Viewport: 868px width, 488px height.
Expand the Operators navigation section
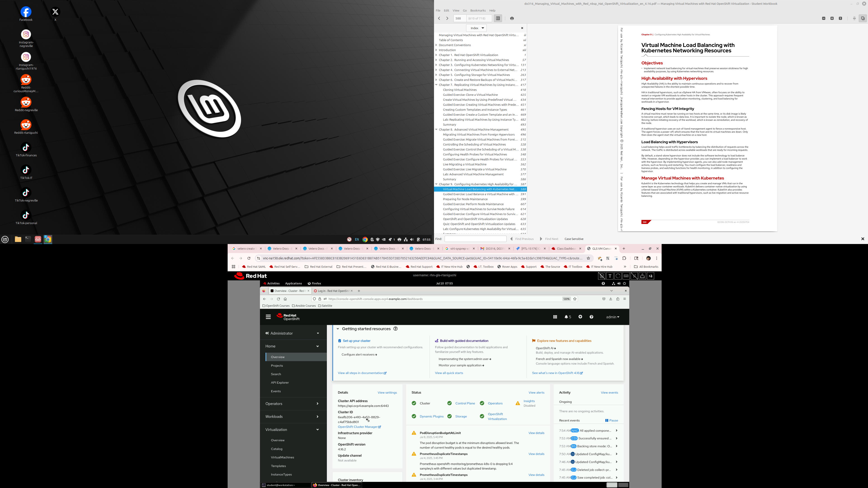click(292, 404)
